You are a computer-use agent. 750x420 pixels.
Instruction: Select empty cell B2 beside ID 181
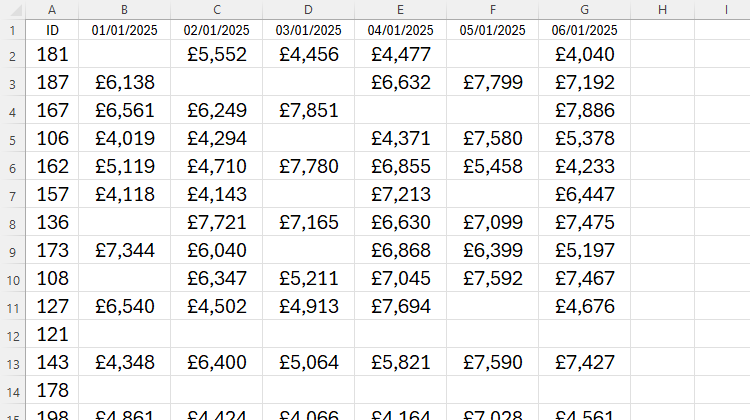124,54
